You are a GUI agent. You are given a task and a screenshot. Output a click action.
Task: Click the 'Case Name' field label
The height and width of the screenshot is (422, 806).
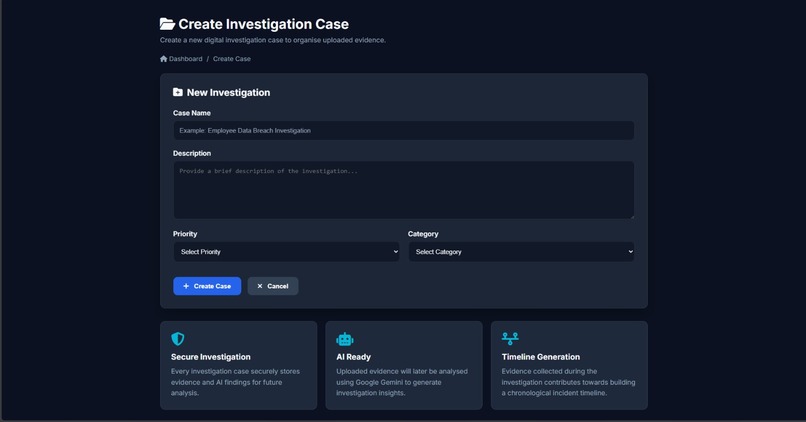click(x=192, y=113)
